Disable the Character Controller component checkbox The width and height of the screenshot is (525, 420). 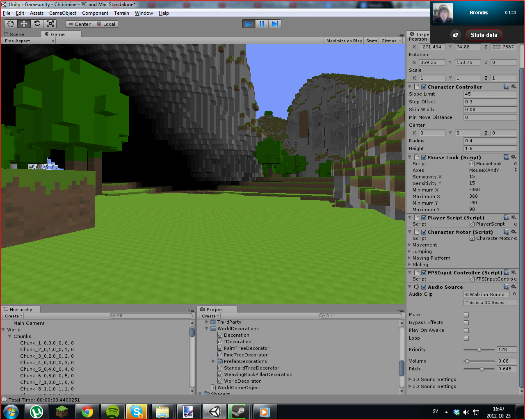coord(424,87)
